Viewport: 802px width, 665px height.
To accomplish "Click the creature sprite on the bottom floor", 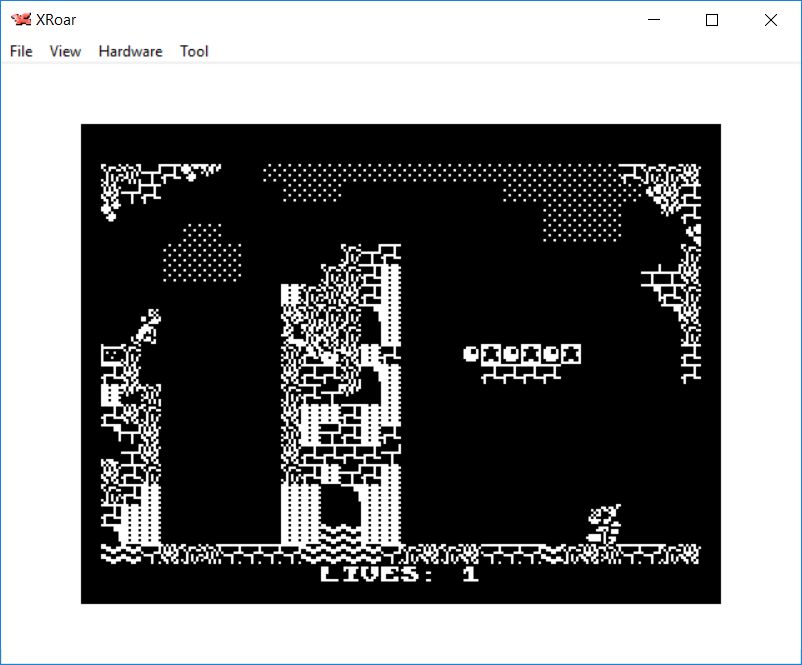I will [x=604, y=524].
